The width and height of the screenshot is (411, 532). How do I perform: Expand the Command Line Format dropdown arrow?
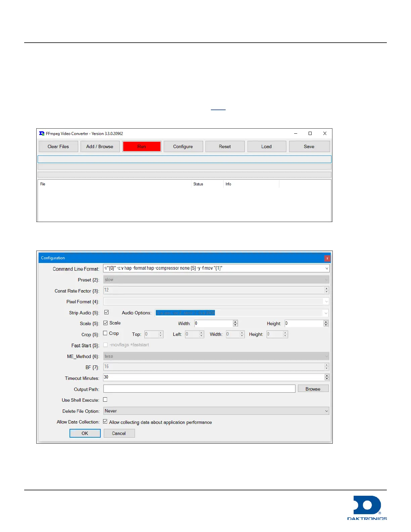coord(327,268)
